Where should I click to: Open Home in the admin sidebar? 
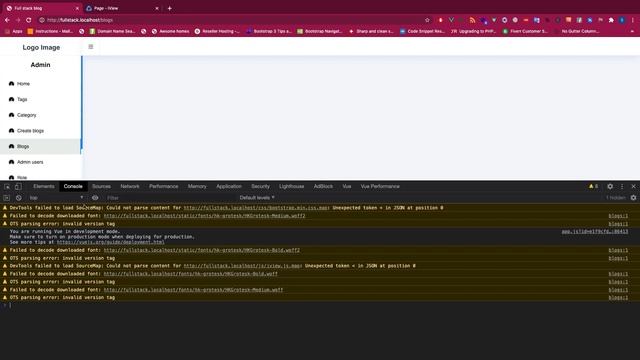(41, 84)
